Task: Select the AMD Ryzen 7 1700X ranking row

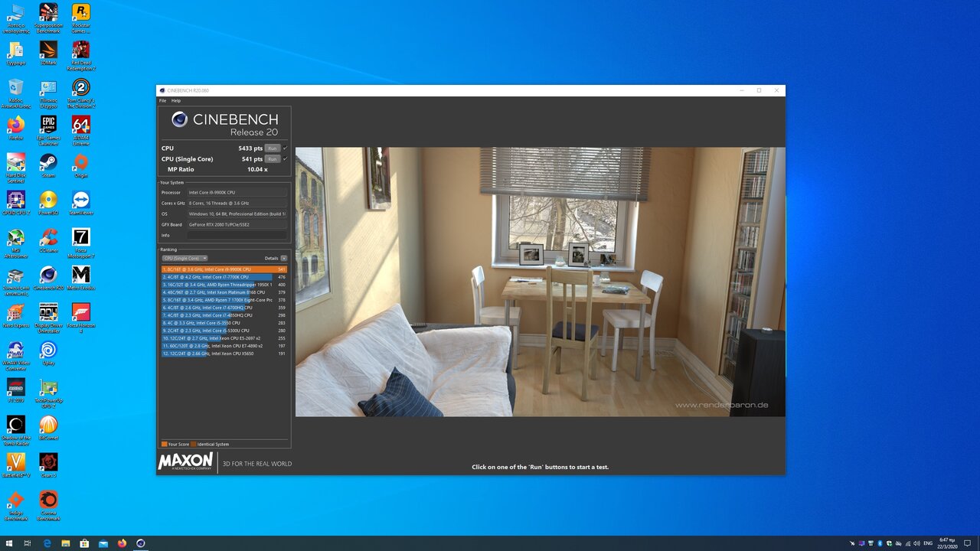Action: point(224,300)
